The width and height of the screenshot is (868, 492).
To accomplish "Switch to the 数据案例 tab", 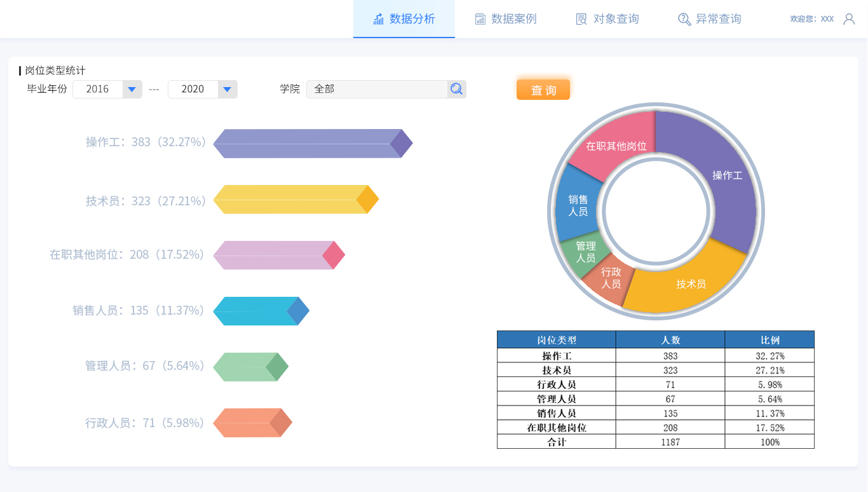I will [x=506, y=19].
